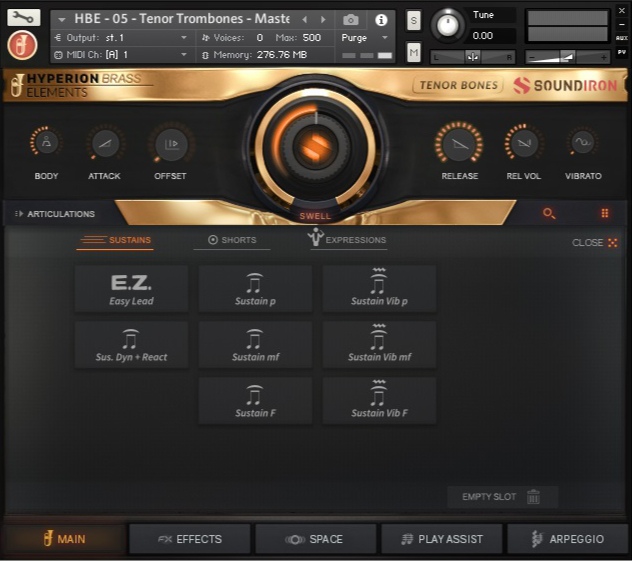Click the Tune value 0.00

pos(482,36)
